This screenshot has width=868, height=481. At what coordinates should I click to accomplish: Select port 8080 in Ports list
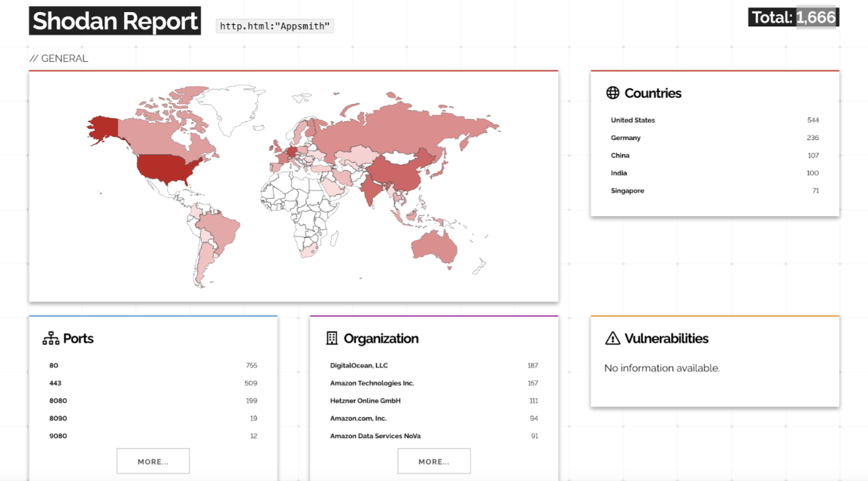pyautogui.click(x=58, y=401)
